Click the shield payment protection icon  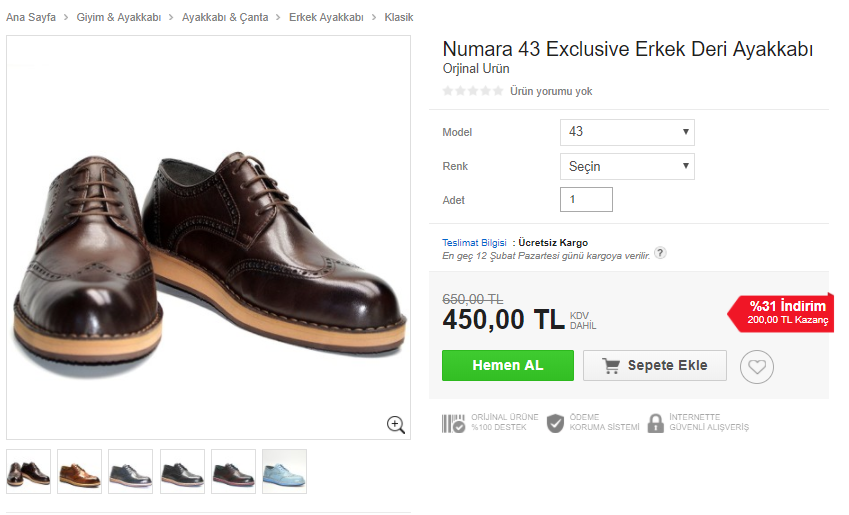(x=556, y=423)
